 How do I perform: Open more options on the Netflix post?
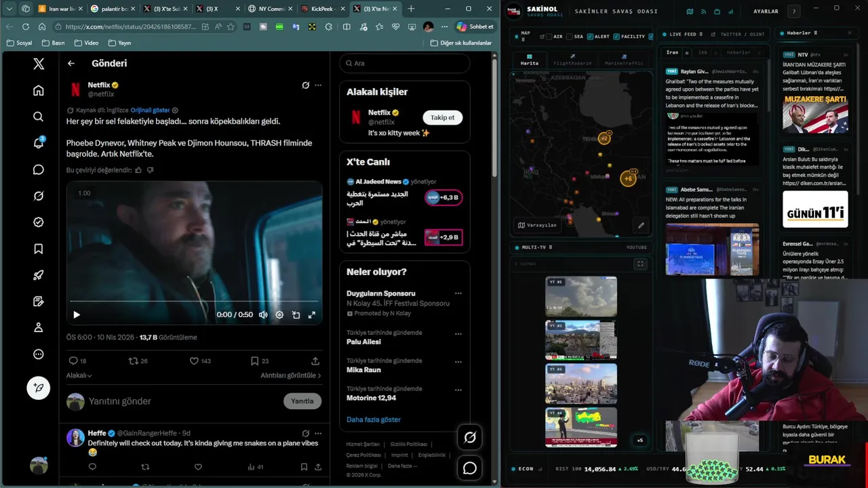318,85
